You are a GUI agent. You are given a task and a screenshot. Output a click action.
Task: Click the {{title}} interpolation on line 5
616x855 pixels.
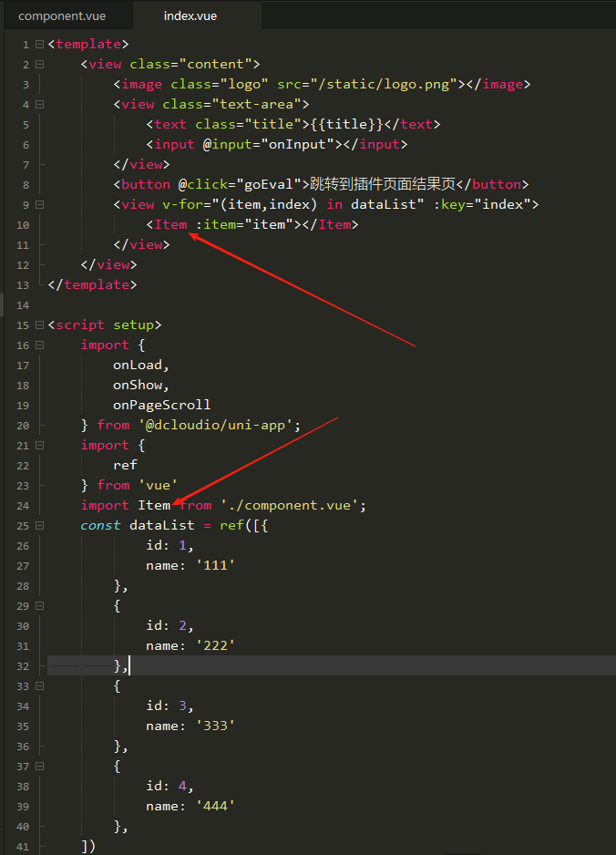click(x=346, y=124)
